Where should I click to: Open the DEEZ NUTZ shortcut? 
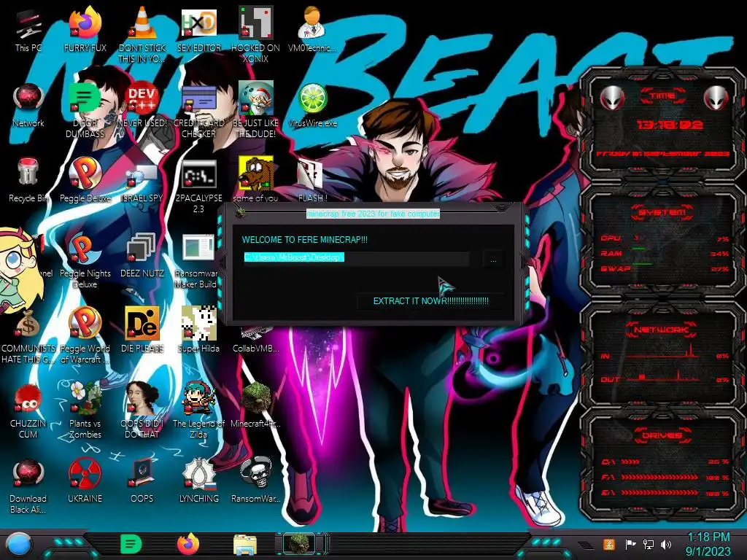(x=142, y=255)
